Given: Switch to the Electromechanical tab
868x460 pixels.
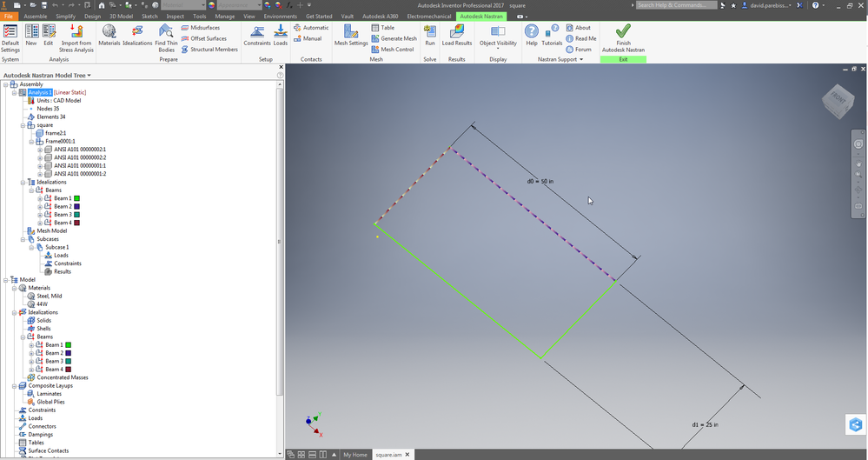Looking at the screenshot, I should [429, 16].
